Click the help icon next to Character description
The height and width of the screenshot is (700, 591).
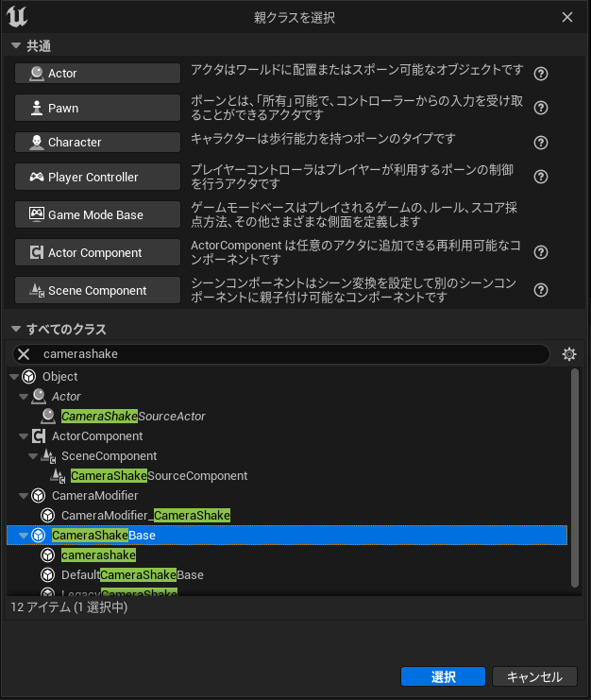tap(541, 143)
